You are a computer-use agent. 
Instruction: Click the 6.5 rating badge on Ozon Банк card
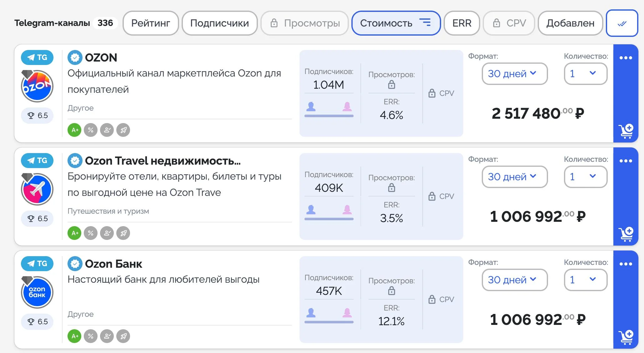[37, 322]
